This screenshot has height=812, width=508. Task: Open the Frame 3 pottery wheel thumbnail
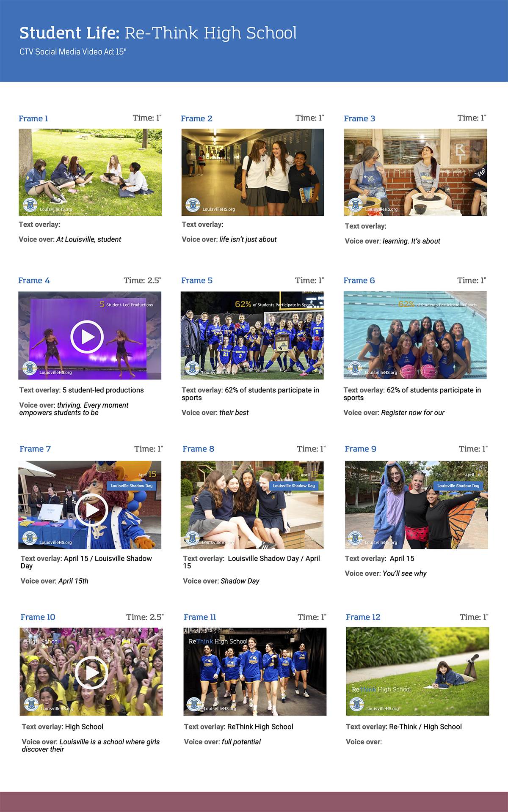[415, 173]
